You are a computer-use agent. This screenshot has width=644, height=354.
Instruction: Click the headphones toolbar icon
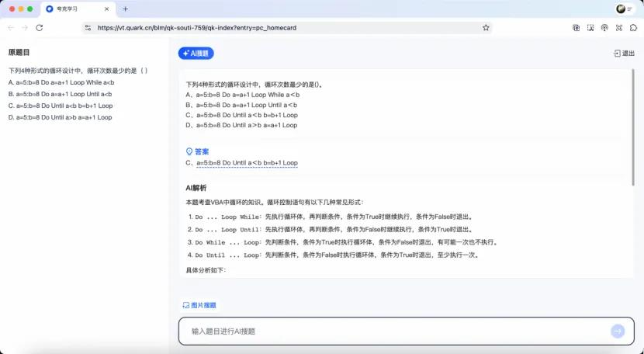pyautogui.click(x=604, y=27)
